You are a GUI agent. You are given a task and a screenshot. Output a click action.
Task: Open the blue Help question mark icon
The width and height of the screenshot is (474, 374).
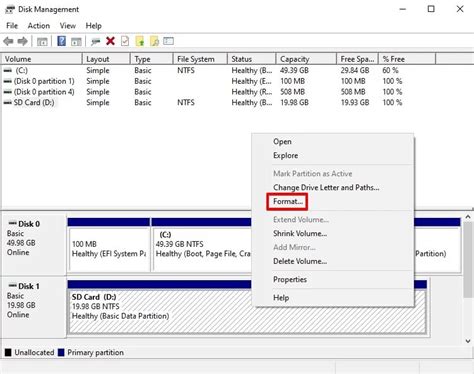click(x=61, y=41)
